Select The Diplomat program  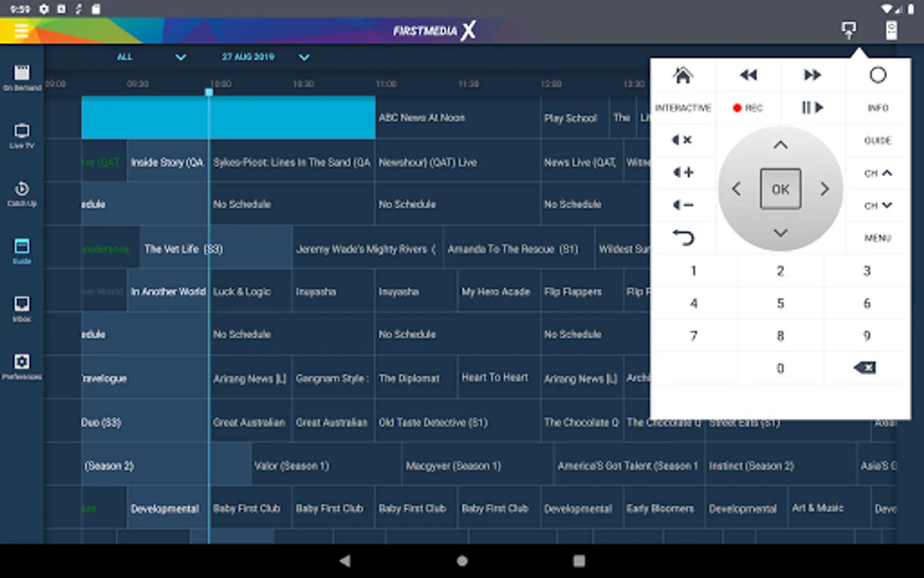(x=416, y=378)
